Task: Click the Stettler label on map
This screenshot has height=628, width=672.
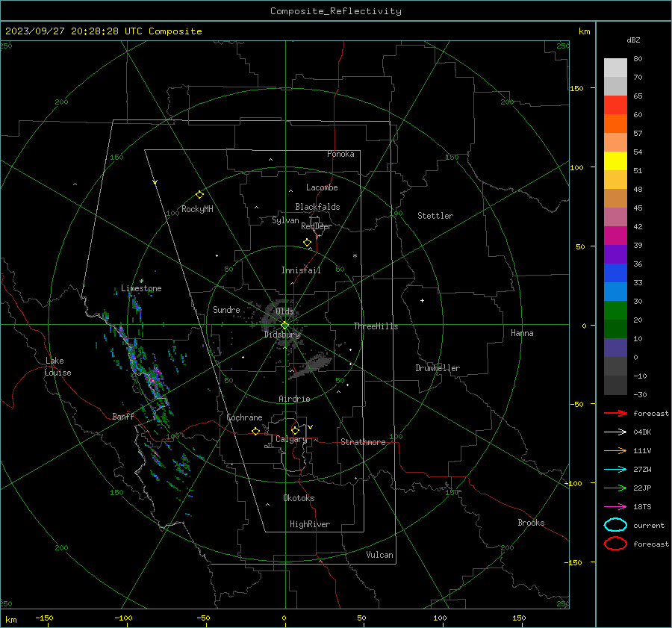Action: coord(435,216)
